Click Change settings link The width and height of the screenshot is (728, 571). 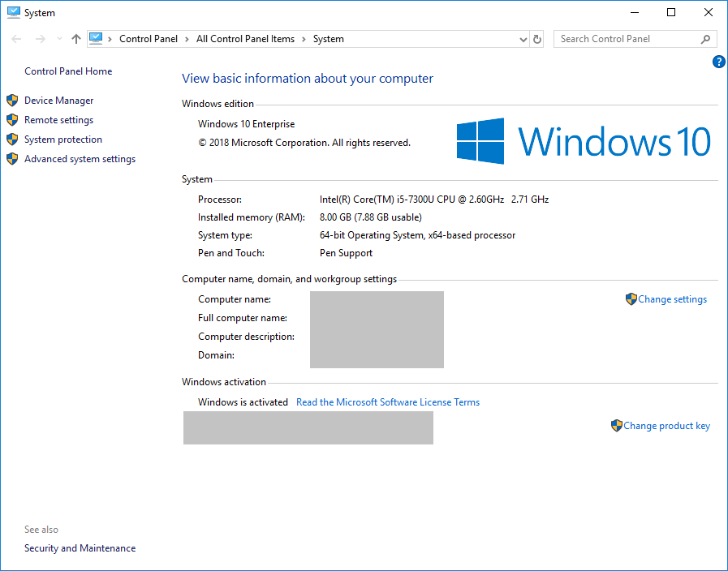672,299
